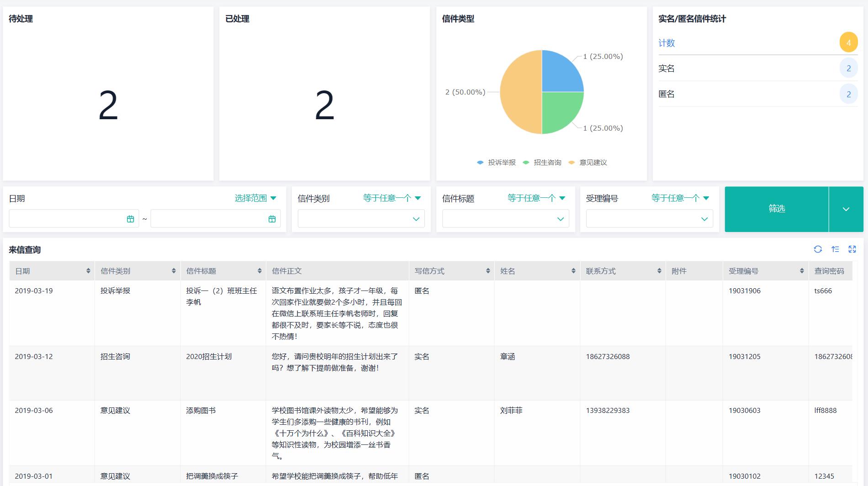
Task: Switch to the 计数 tab
Action: (x=667, y=43)
